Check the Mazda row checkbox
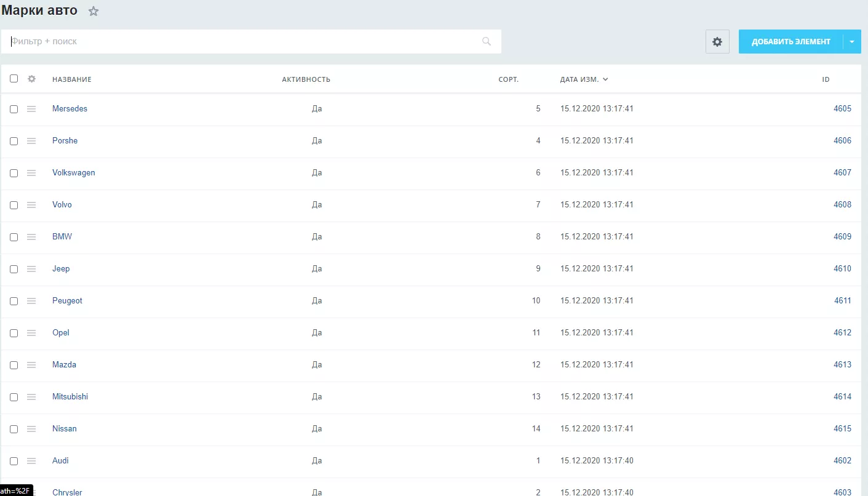868x496 pixels. (14, 365)
